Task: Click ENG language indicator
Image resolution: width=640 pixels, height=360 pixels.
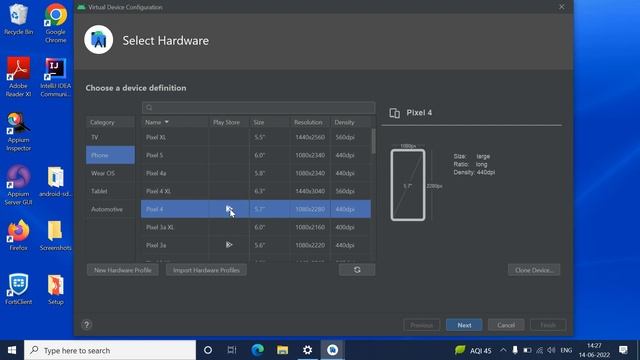Action: tap(566, 350)
